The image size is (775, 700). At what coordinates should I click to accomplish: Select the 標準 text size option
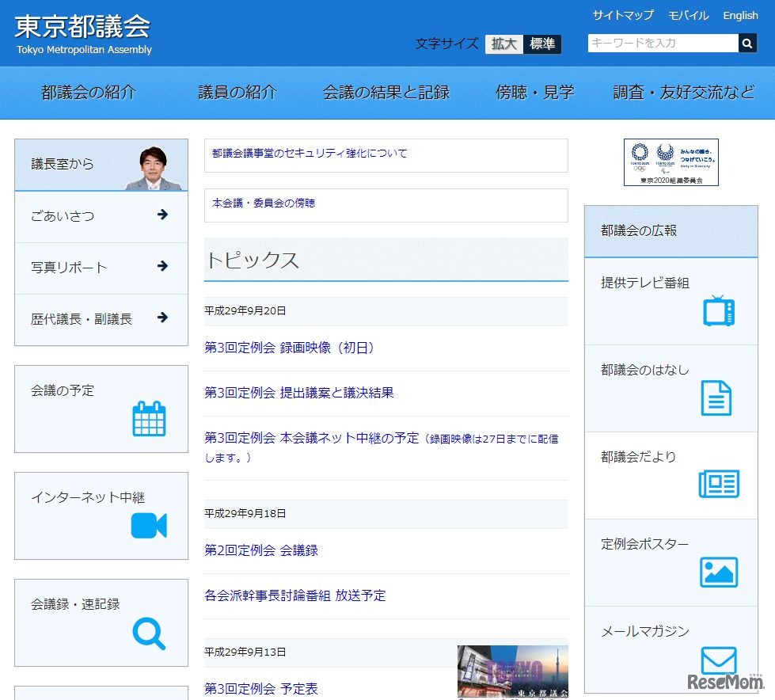[x=542, y=44]
